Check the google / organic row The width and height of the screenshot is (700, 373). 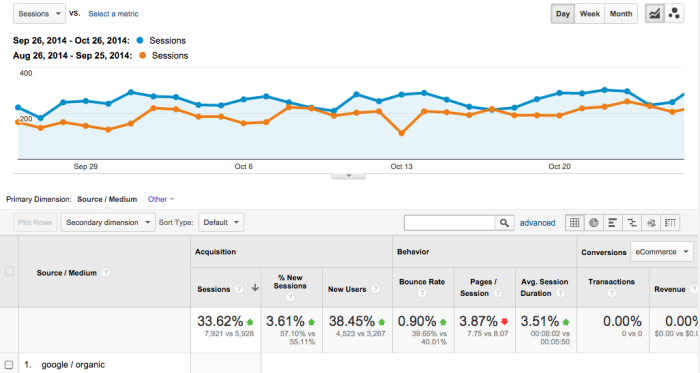[9, 365]
